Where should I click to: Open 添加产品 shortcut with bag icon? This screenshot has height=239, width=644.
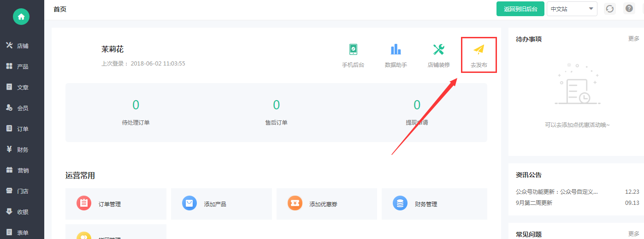click(221, 203)
